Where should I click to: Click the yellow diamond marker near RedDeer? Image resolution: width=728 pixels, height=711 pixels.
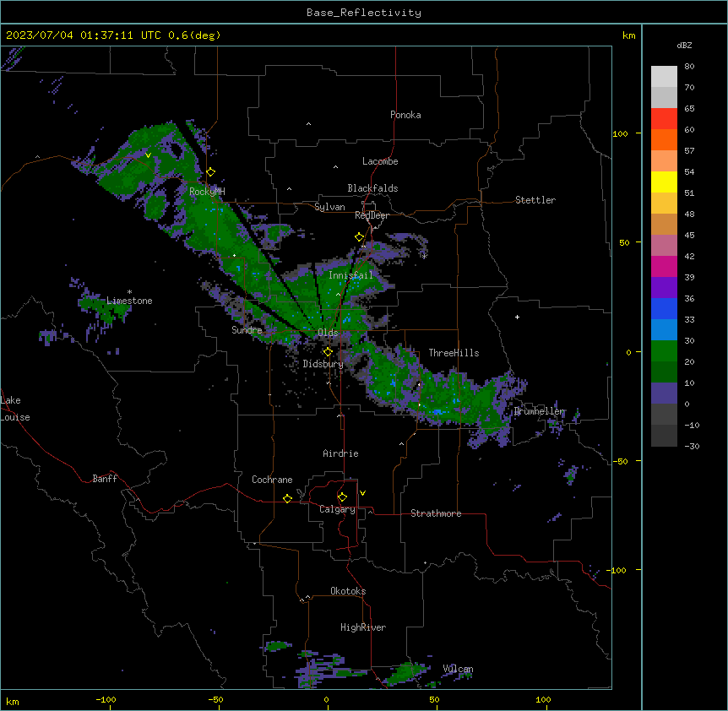[x=360, y=237]
